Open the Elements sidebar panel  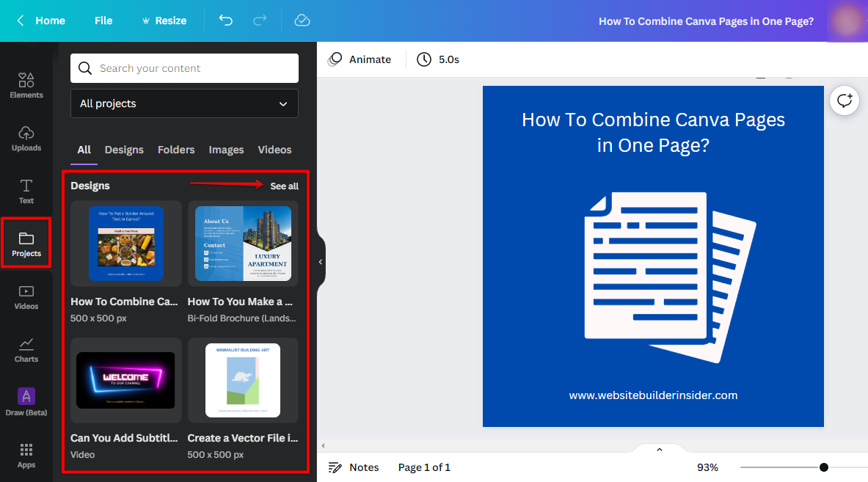[26, 85]
